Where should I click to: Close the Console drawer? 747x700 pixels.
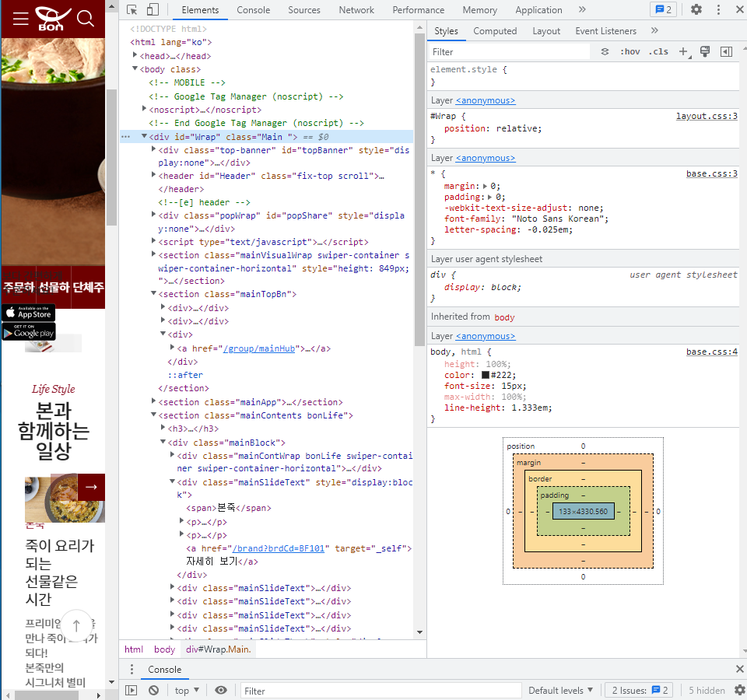(739, 669)
